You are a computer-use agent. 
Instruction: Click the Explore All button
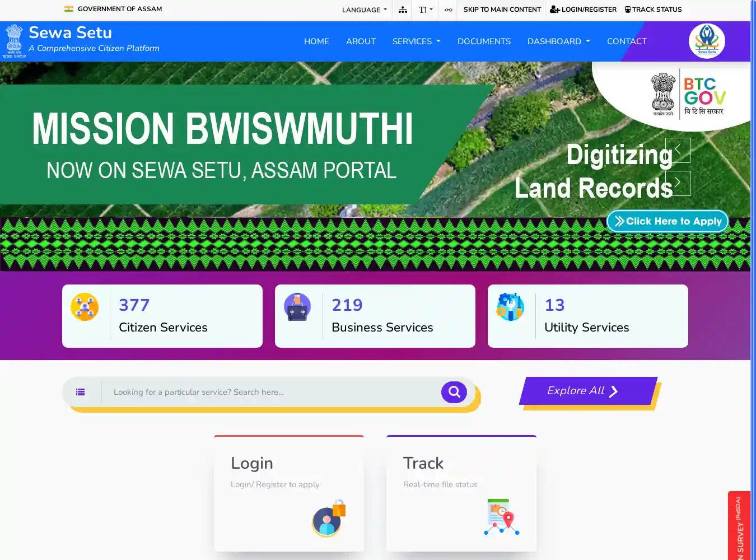tap(588, 391)
